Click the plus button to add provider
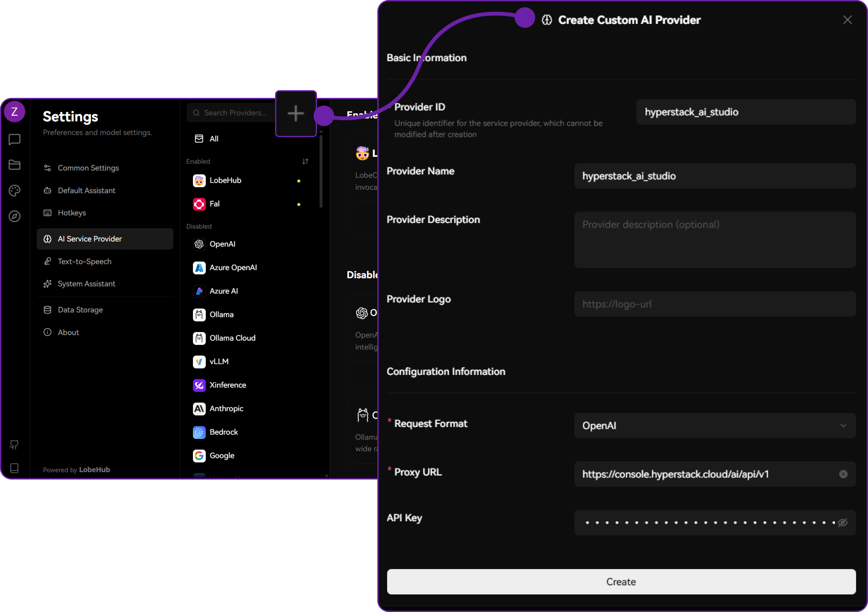This screenshot has height=612, width=868. [x=295, y=113]
